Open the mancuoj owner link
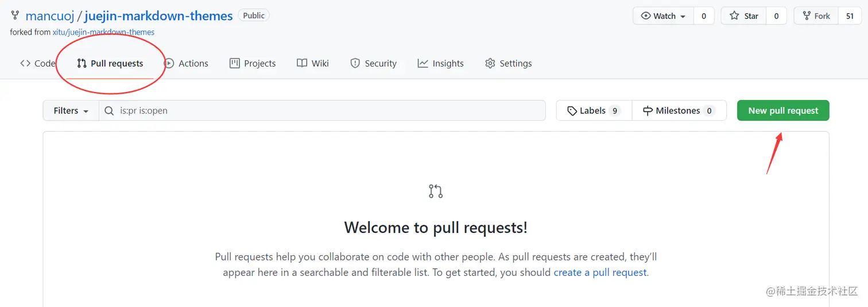 (50, 16)
